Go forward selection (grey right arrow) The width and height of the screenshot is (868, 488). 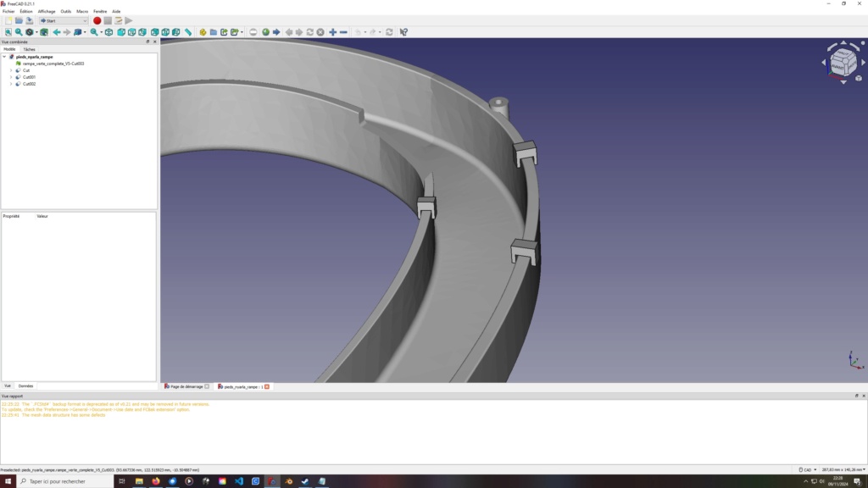coord(67,32)
